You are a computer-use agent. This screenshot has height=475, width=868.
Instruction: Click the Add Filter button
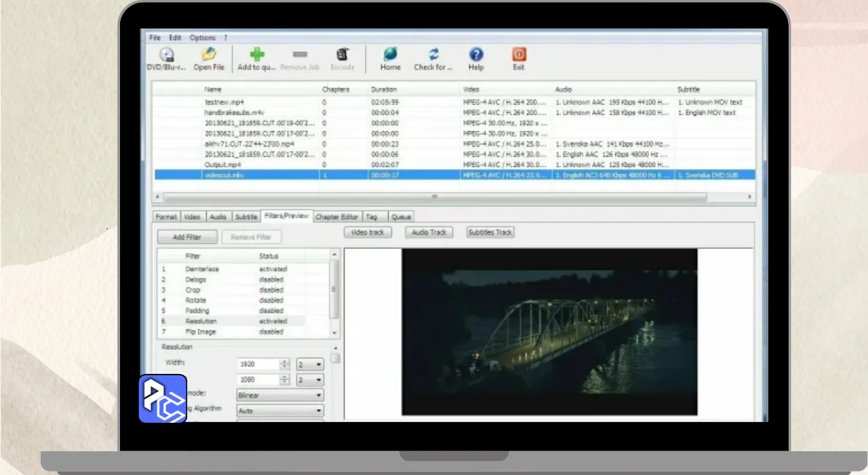point(188,237)
